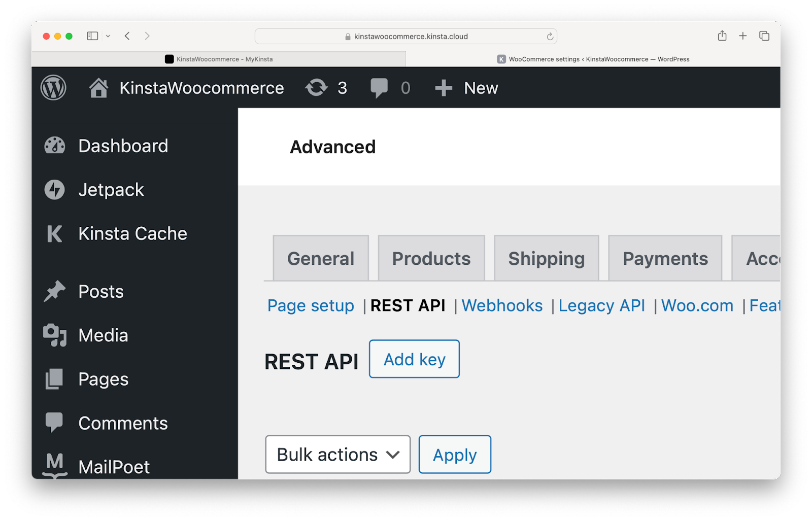Click the Posts pushpin icon
This screenshot has height=521, width=812.
click(54, 292)
